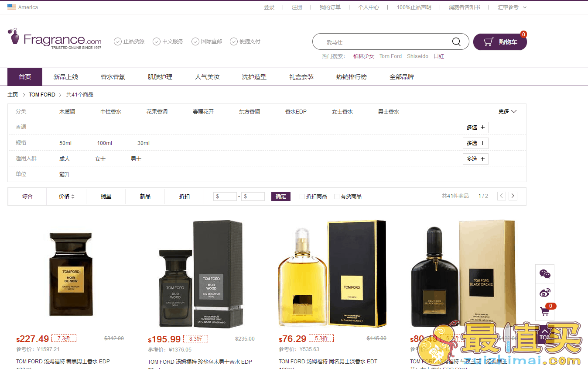Open Tom Ford For Men product image
Image resolution: width=588 pixels, height=369 pixels.
click(332, 274)
